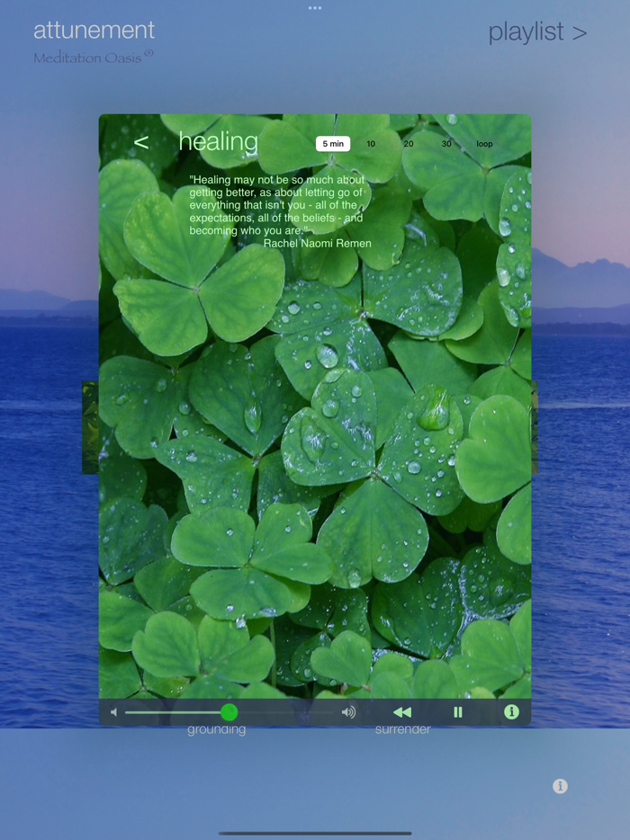
Task: Rewind the healing meditation track
Action: 402,712
